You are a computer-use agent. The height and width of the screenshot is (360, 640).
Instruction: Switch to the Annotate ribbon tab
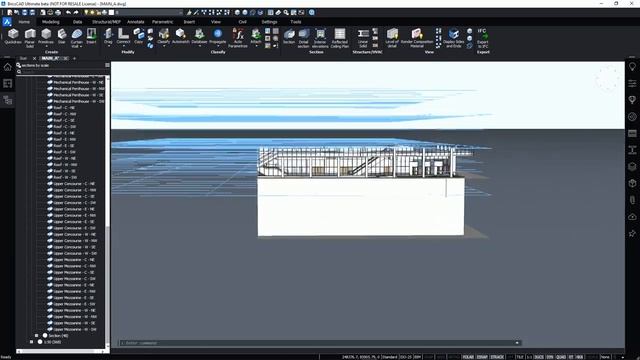[136, 22]
